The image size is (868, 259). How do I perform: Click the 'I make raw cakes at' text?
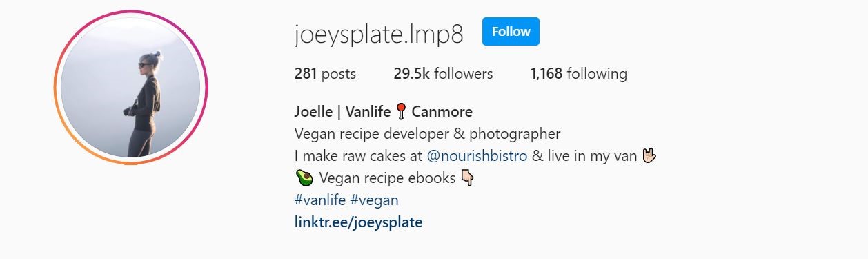[358, 156]
